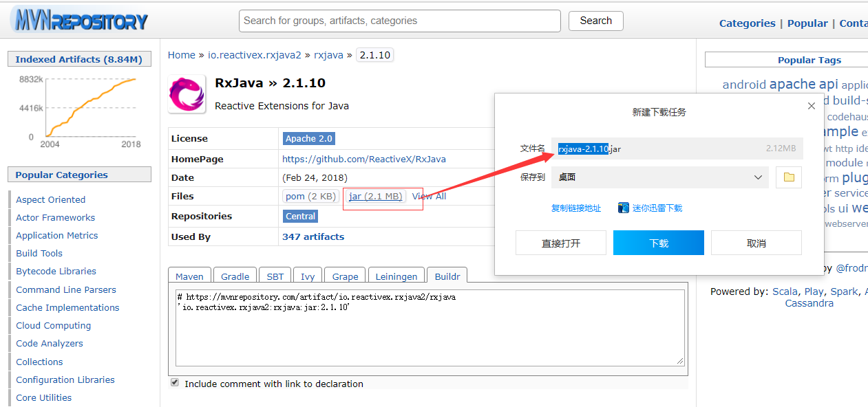868x407 pixels.
Task: Select the Buildr tab
Action: click(x=447, y=276)
